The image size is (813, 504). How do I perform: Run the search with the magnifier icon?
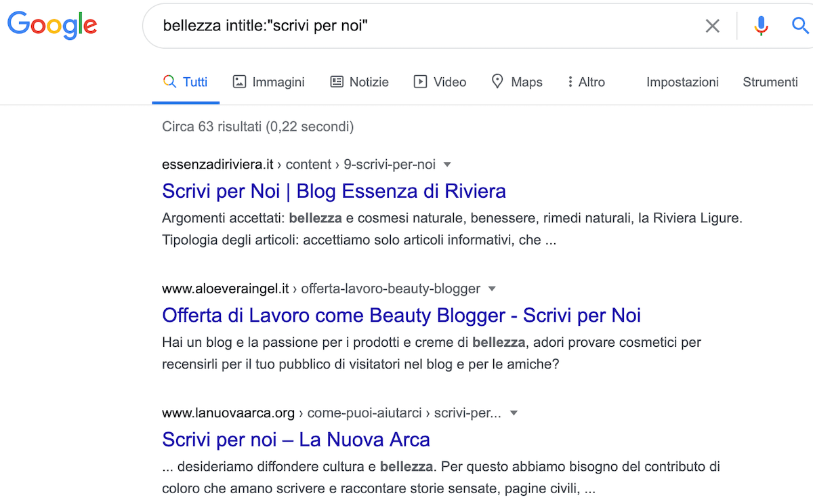pos(801,26)
